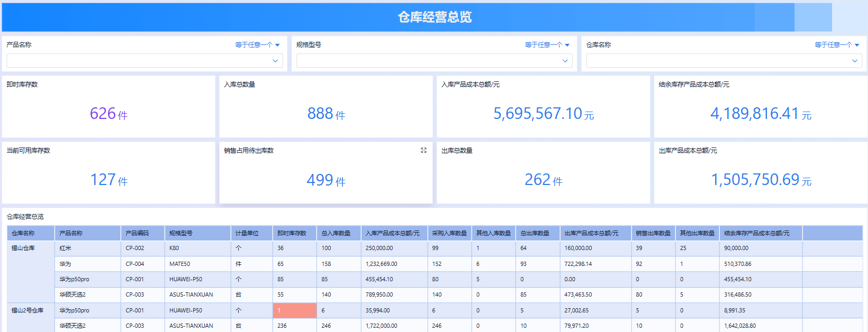This screenshot has width=868, height=332.
Task: Click the 总出库数量 column header
Action: (538, 233)
